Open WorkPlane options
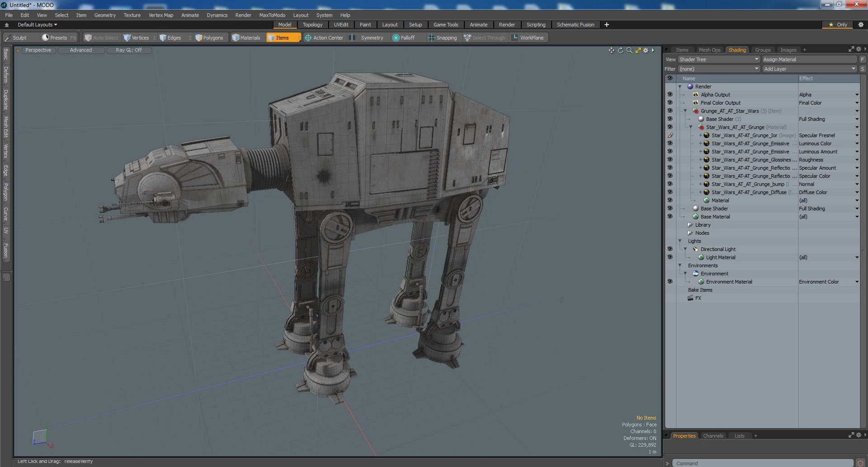The height and width of the screenshot is (467, 868). click(x=528, y=38)
